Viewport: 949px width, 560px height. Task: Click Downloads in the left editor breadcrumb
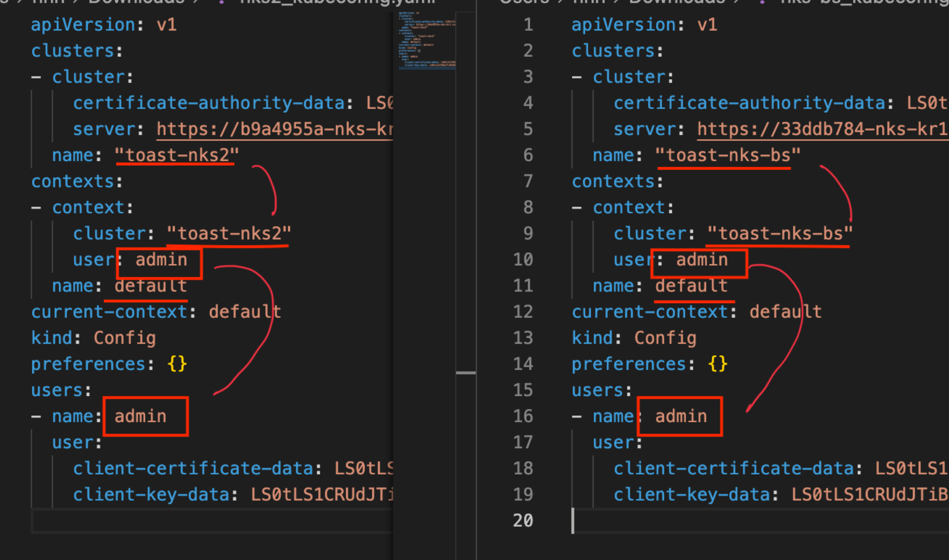[x=136, y=2]
